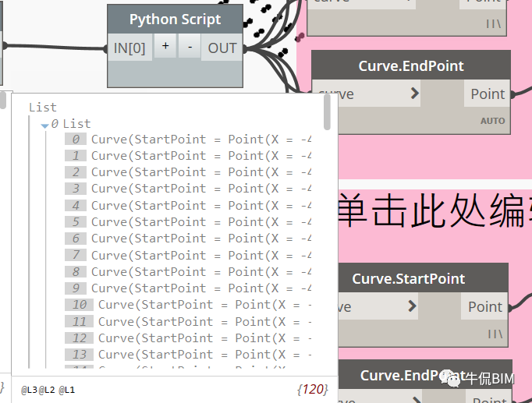Add an input port with the plus button
Screen dimensions: 532x403
coord(165,46)
